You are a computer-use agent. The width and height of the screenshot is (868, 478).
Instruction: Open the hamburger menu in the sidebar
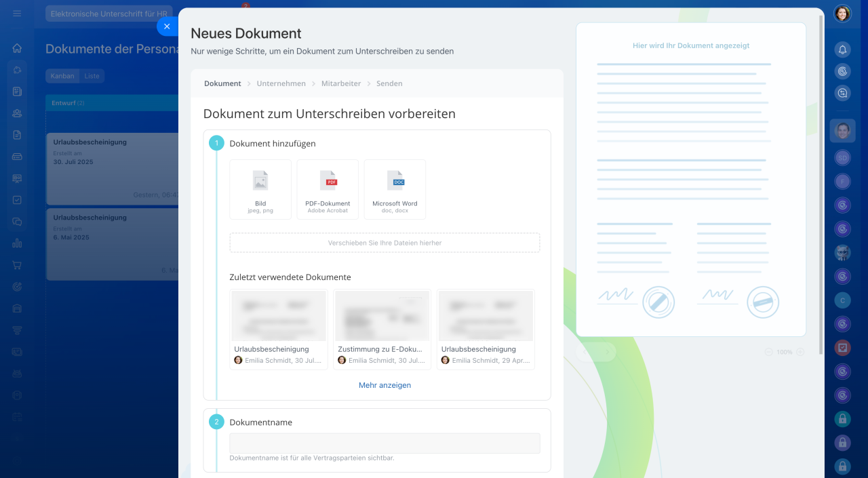(x=17, y=14)
